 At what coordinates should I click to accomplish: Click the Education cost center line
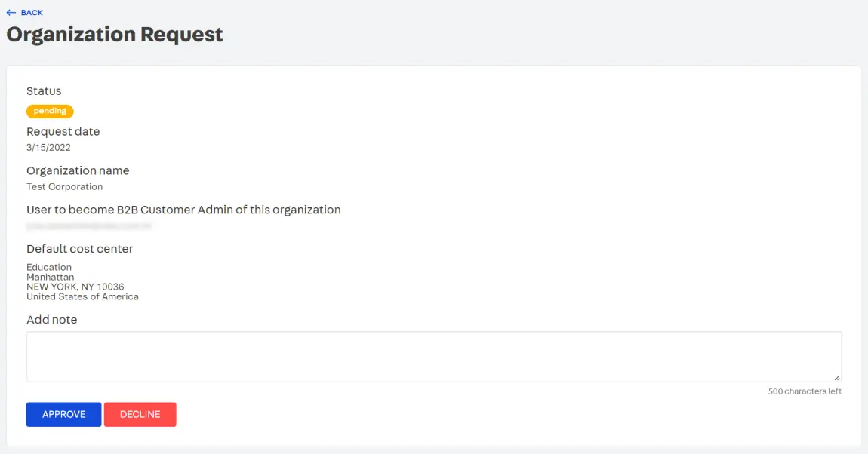coord(49,267)
